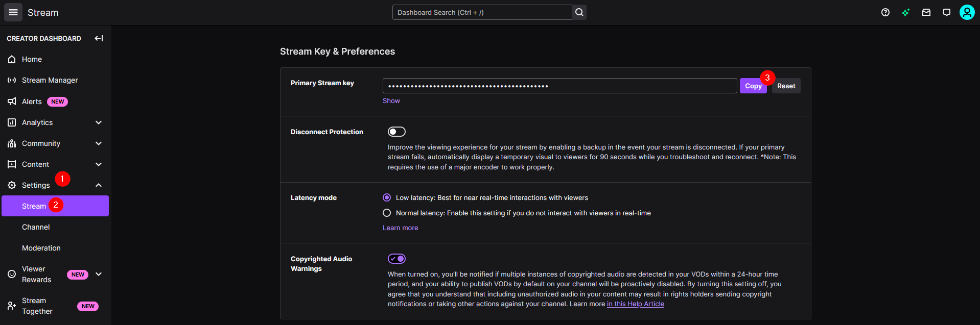Click the green sparkle icon in header

pos(906,12)
